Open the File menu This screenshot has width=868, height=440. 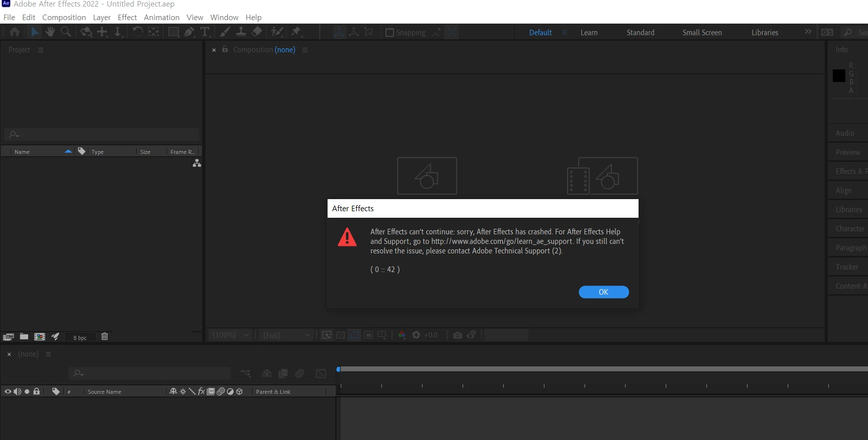pyautogui.click(x=9, y=17)
